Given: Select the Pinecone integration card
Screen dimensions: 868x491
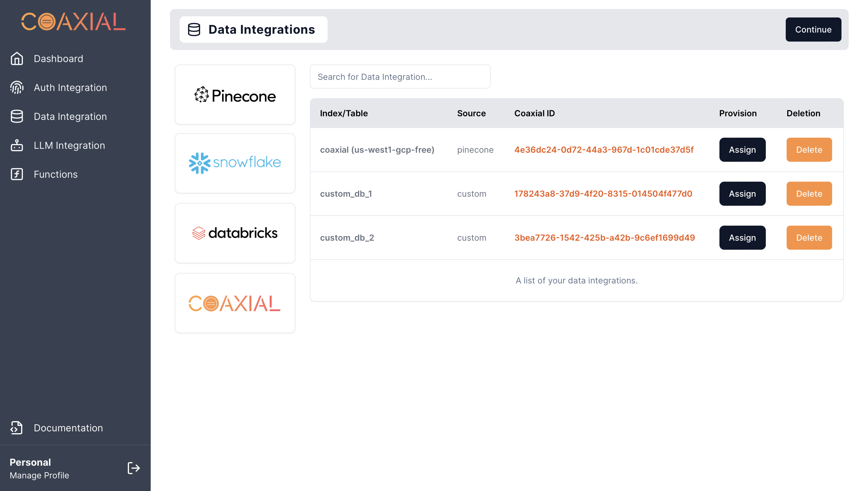Looking at the screenshot, I should (235, 95).
